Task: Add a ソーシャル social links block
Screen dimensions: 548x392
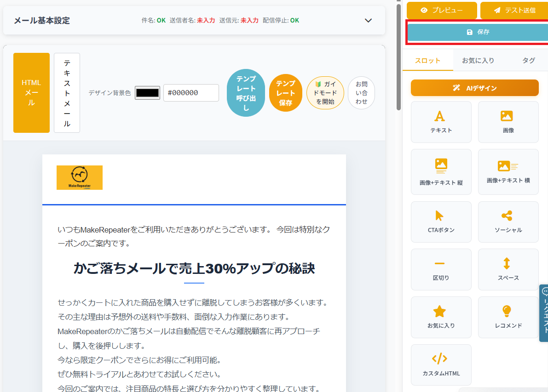Action: pos(508,222)
